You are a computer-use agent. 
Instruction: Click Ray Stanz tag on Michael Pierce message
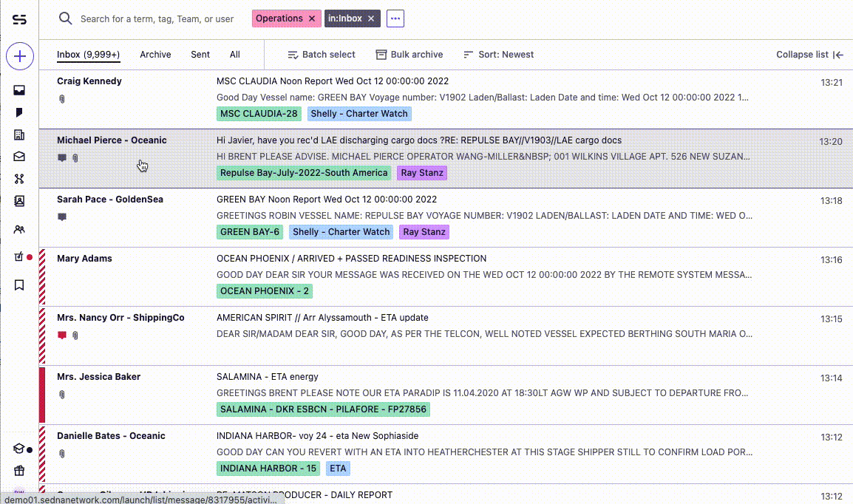pos(422,173)
